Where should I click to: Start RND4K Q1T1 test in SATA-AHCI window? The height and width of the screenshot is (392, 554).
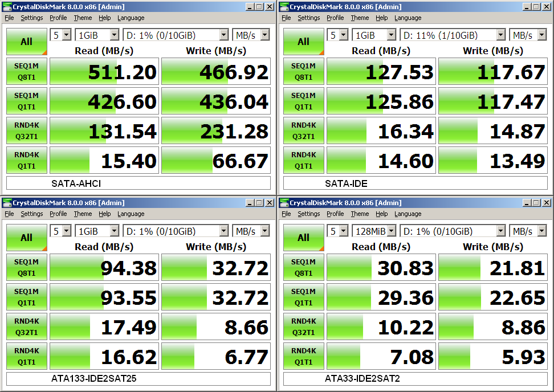tap(26, 160)
